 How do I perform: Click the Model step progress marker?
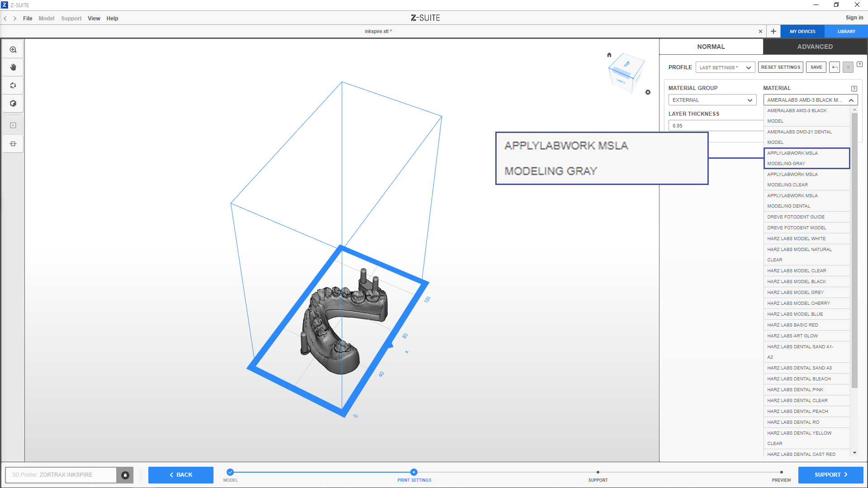click(230, 472)
